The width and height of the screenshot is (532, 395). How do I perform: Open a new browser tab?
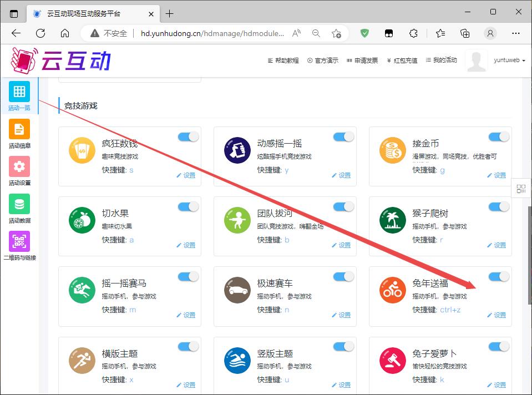click(x=170, y=13)
